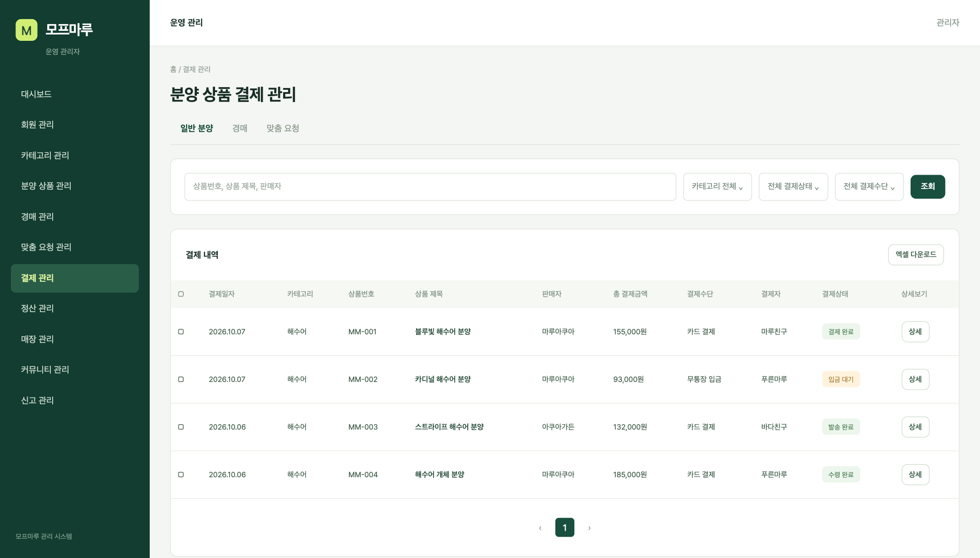The height and width of the screenshot is (558, 980).
Task: Click the 블루빛 해수어 분양 product title
Action: click(x=443, y=332)
